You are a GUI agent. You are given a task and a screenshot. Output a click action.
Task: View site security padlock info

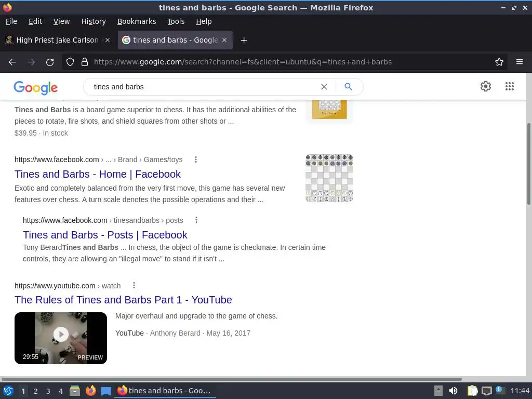pyautogui.click(x=85, y=62)
